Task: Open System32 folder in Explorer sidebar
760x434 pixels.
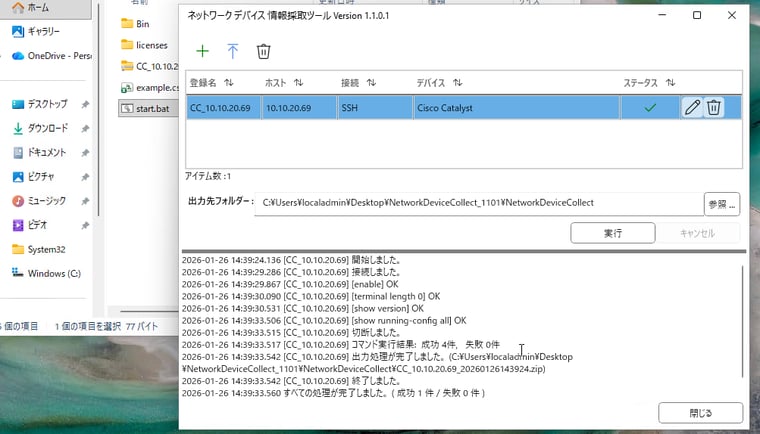Action: pos(38,249)
